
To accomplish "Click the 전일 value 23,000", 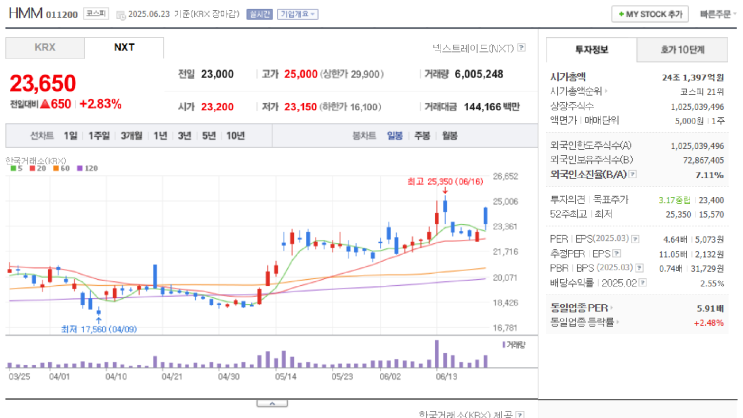I will (217, 74).
